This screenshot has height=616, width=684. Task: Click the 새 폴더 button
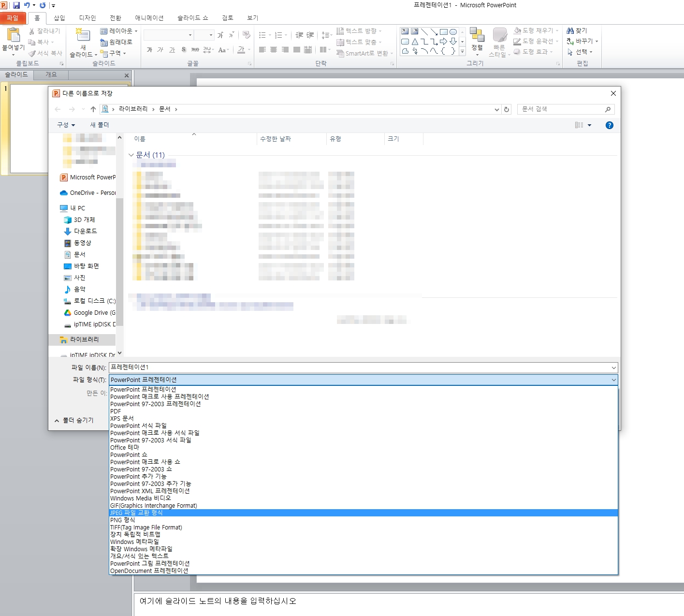100,125
